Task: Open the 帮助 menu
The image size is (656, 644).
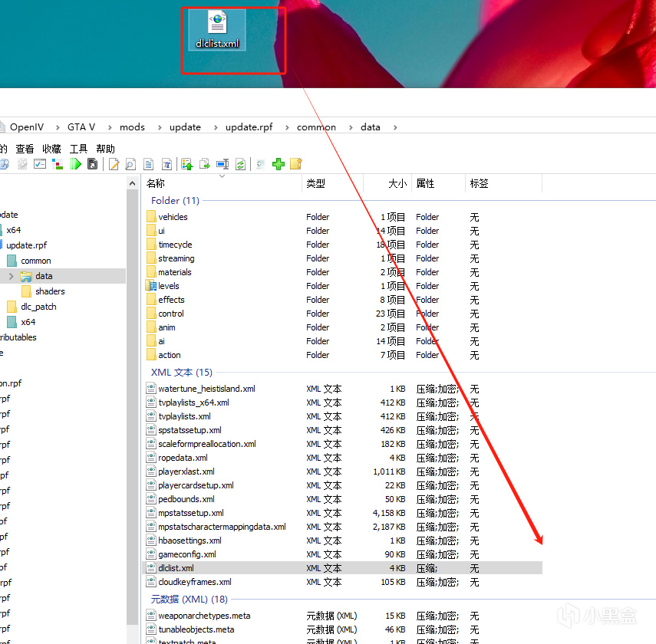Action: pyautogui.click(x=105, y=149)
